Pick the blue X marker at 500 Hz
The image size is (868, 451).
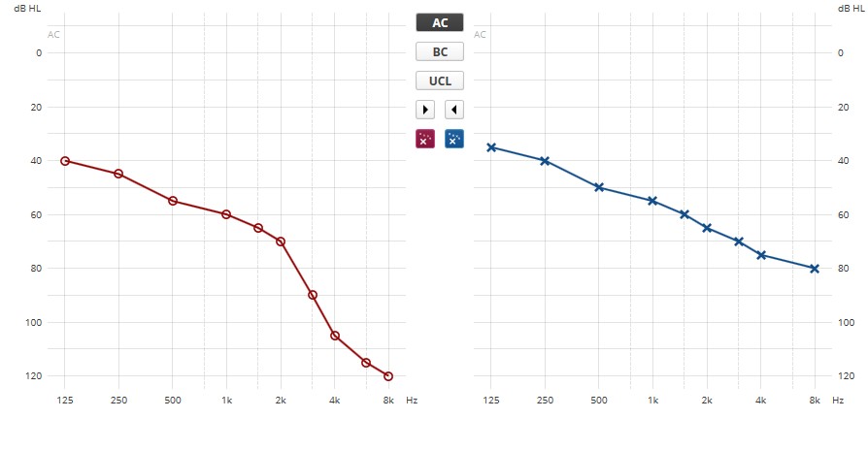(x=599, y=187)
